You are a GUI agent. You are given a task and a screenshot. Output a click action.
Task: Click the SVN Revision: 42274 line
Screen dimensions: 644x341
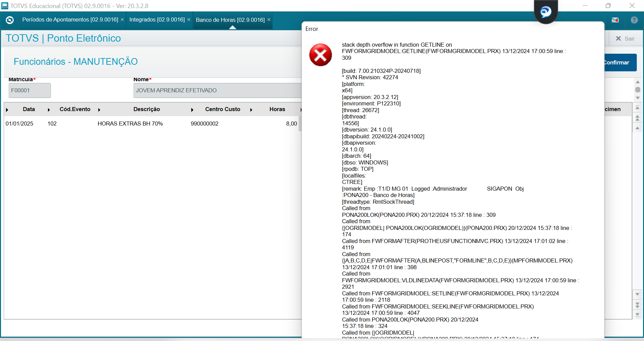click(x=370, y=77)
